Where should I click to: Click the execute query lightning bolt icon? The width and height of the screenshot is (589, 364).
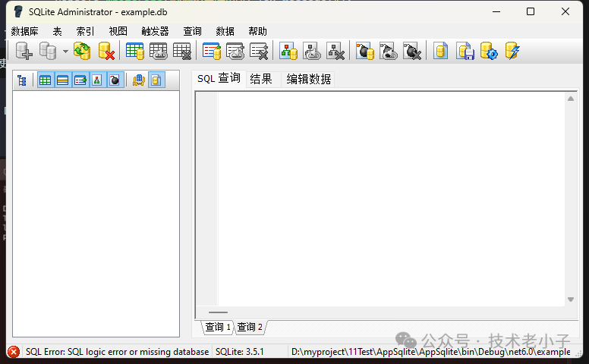(512, 51)
